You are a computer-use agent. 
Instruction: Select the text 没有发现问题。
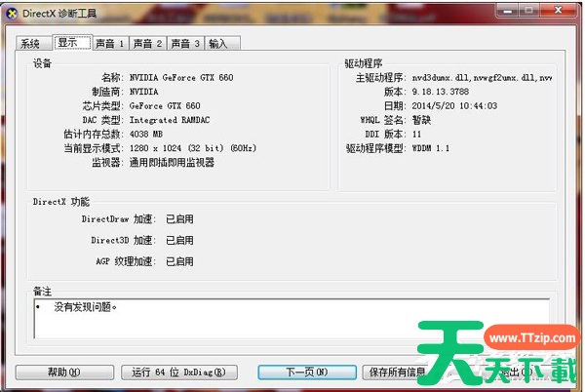tap(86, 307)
